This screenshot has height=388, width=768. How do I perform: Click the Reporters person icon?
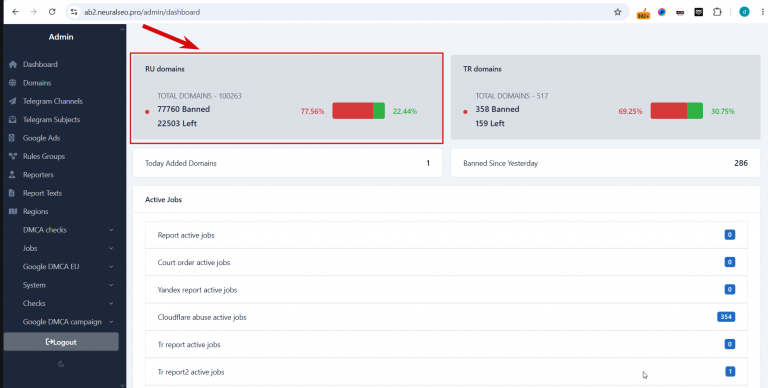coord(13,175)
